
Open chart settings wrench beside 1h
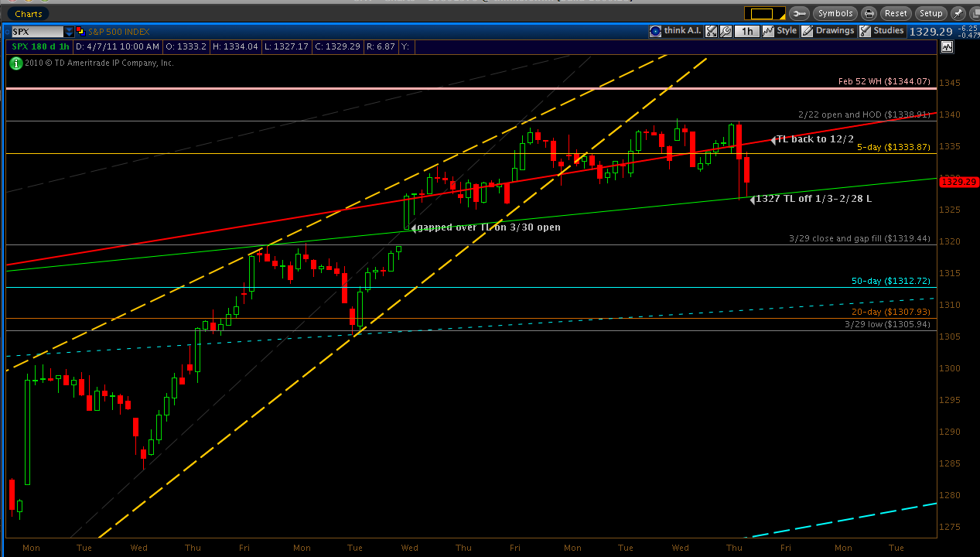(726, 32)
